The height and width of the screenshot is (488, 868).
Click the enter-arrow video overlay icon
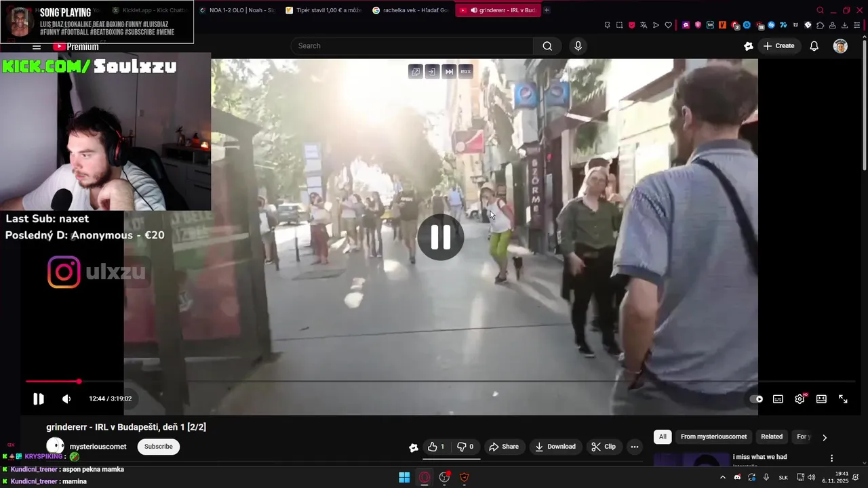[x=432, y=71]
